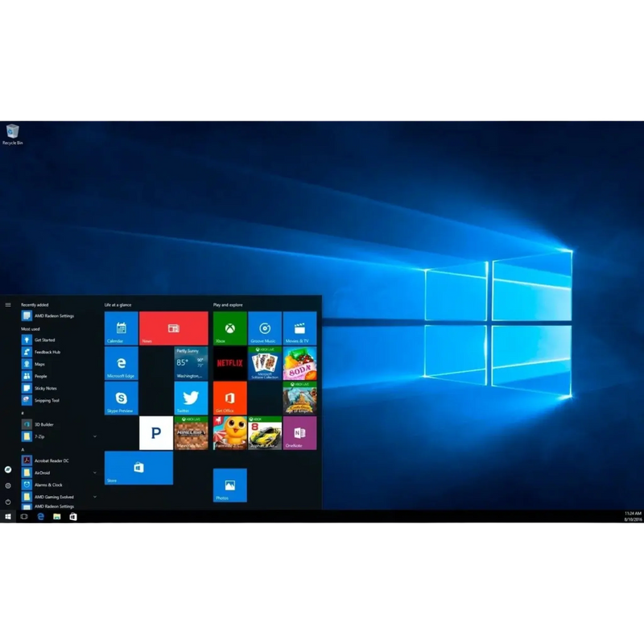644x644 pixels.
Task: Open the Skype Preview tile
Action: click(121, 398)
